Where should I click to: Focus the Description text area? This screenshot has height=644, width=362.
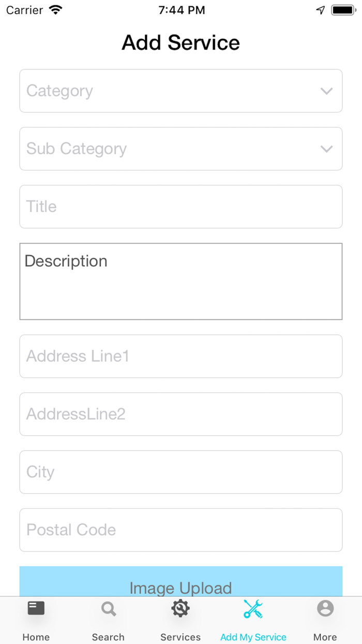point(181,281)
